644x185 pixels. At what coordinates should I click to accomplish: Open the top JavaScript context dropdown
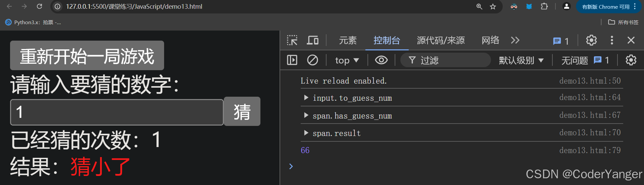(347, 60)
